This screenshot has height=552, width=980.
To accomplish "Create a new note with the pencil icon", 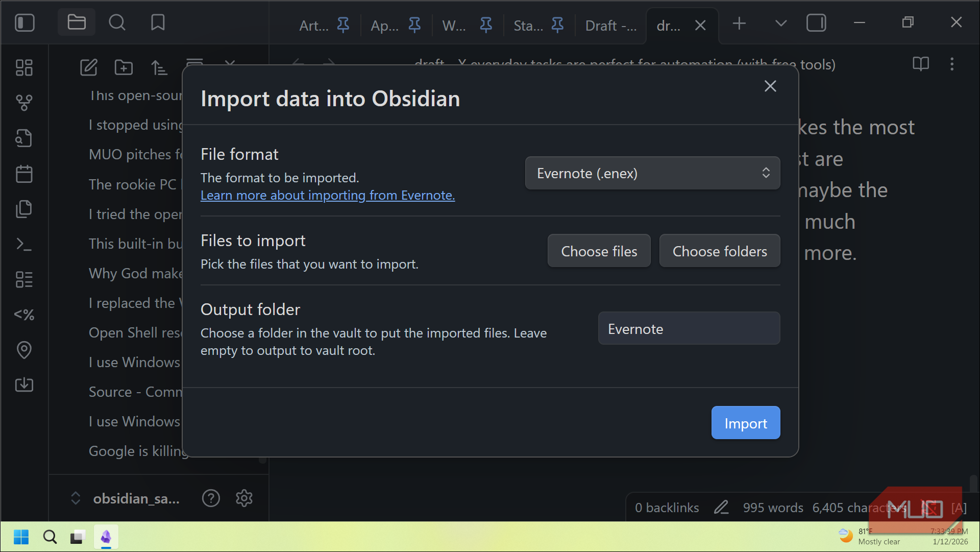I will click(88, 67).
